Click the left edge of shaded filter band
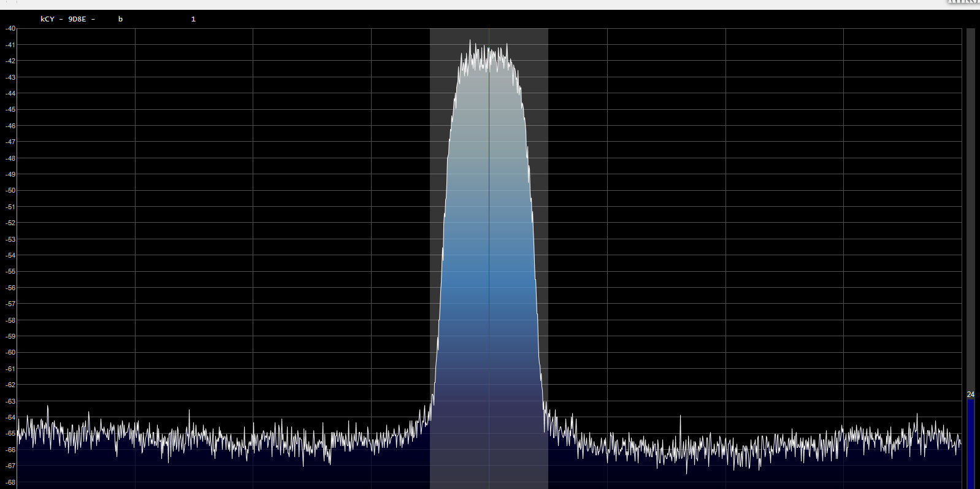 [x=431, y=245]
